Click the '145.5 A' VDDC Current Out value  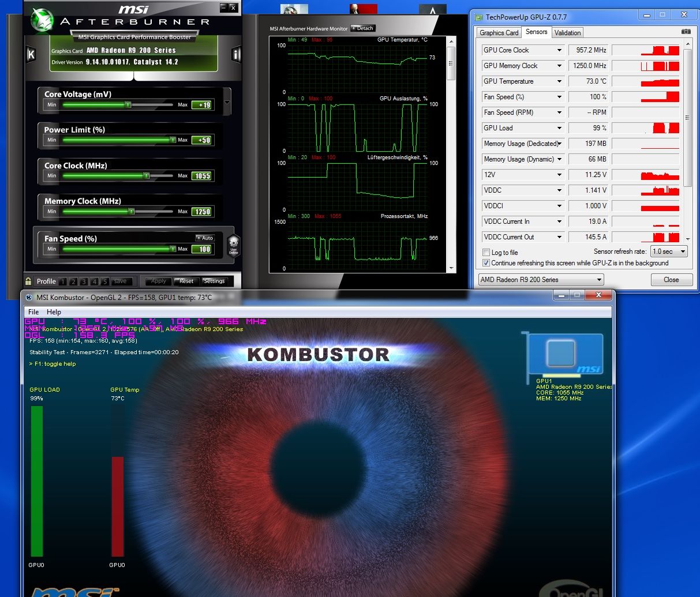(x=589, y=237)
